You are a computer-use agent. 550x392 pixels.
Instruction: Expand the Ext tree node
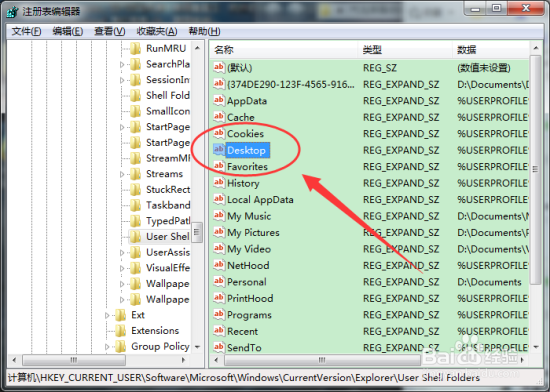click(107, 315)
